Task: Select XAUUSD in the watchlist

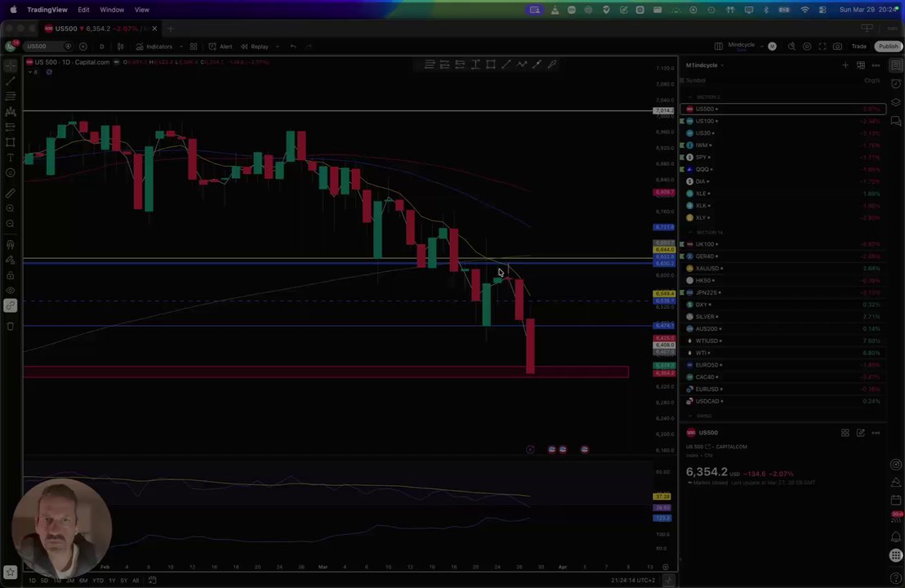Action: 783,269
